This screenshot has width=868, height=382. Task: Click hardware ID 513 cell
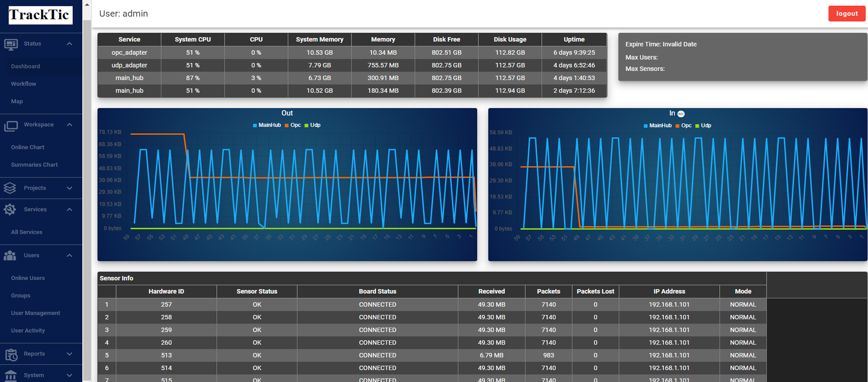[166, 355]
